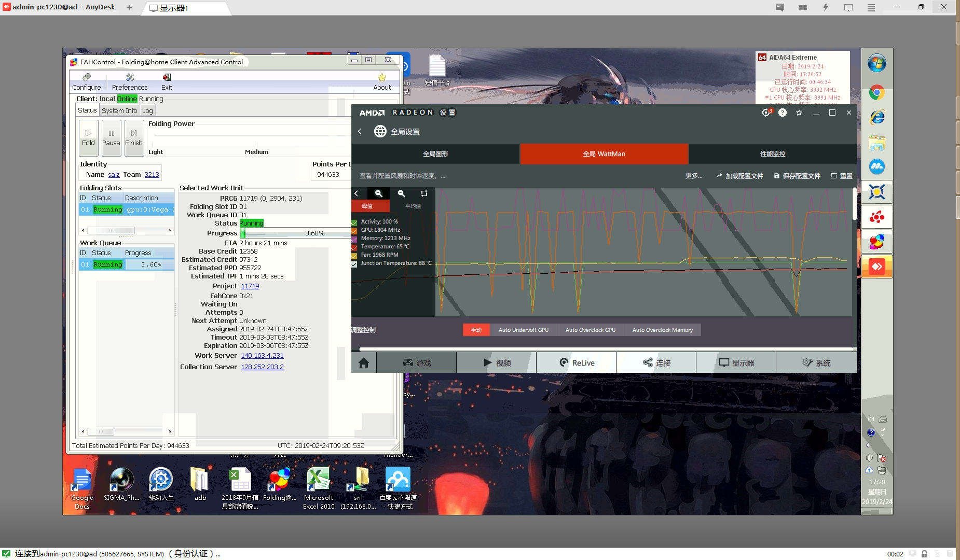This screenshot has height=560, width=960.
Task: Open the Microsoft Excel 2010 desktop shortcut
Action: 319,488
